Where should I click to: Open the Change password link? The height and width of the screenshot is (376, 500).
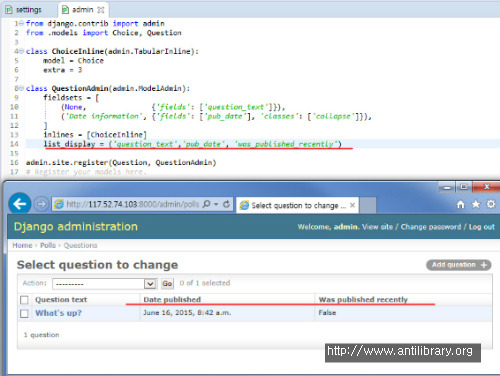point(431,227)
